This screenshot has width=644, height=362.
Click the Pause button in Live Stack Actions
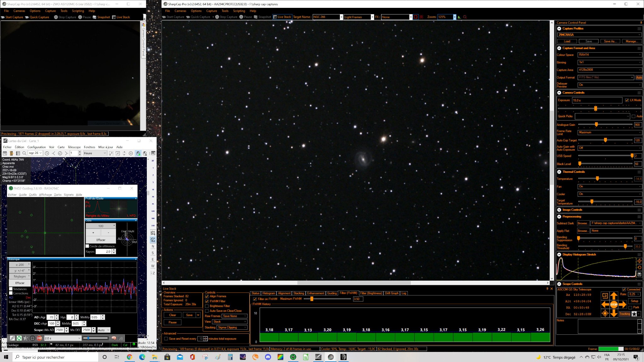172,322
